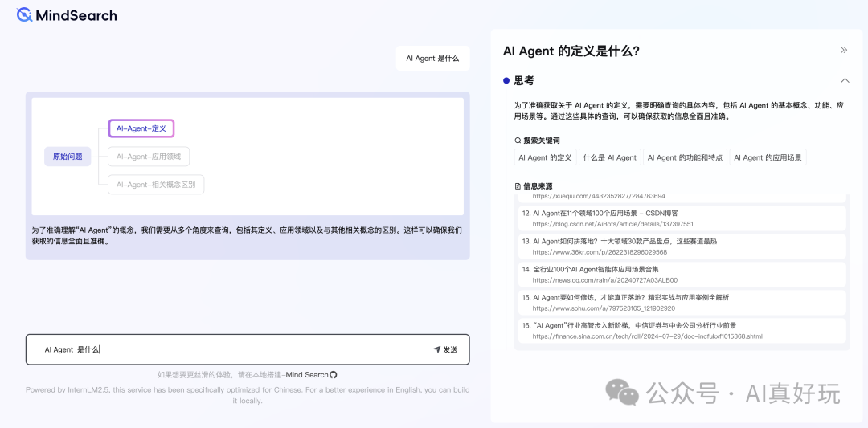
Task: Click the 信息来源 document icon
Action: point(518,186)
